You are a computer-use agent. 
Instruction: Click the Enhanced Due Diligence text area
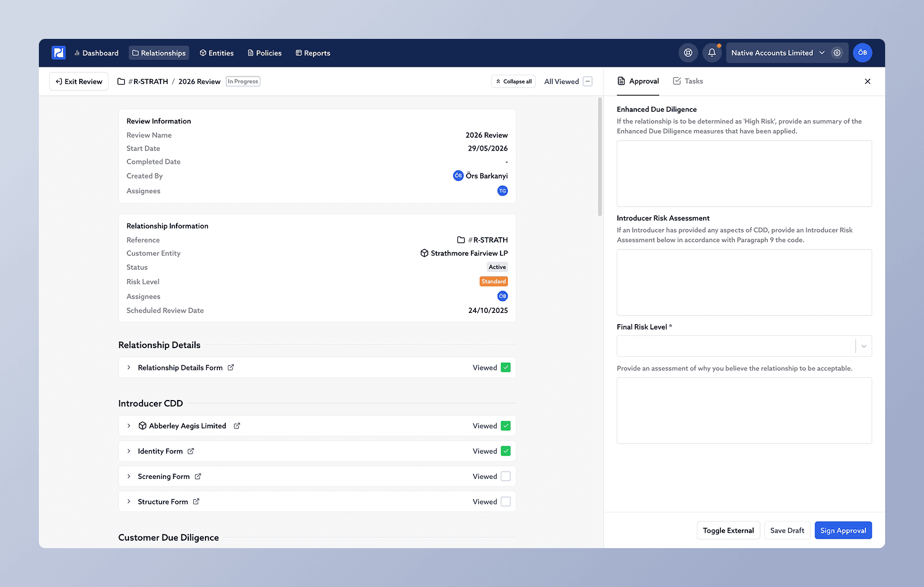[744, 173]
